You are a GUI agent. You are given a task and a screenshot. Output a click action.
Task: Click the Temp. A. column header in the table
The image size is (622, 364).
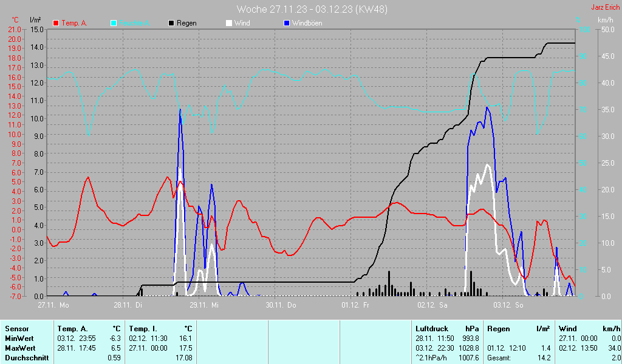[72, 329]
